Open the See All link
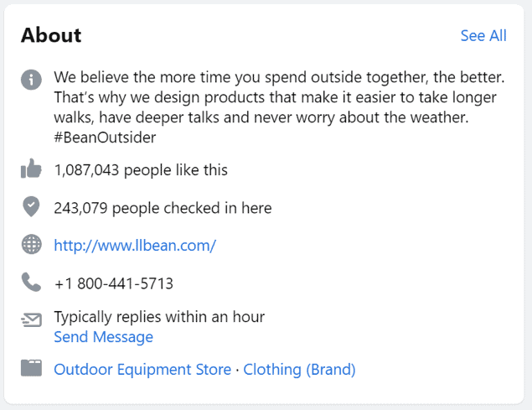The image size is (532, 410). tap(483, 35)
